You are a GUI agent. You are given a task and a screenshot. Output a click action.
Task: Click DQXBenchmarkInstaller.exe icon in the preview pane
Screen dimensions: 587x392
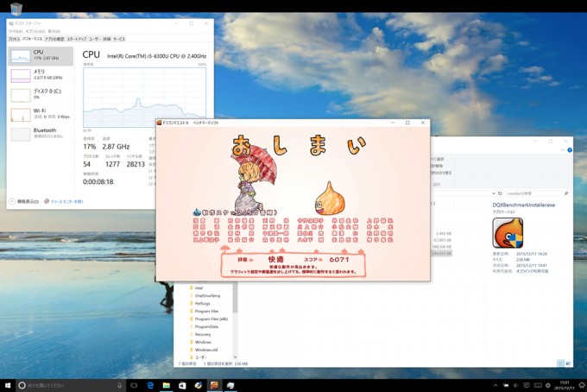pyautogui.click(x=508, y=233)
